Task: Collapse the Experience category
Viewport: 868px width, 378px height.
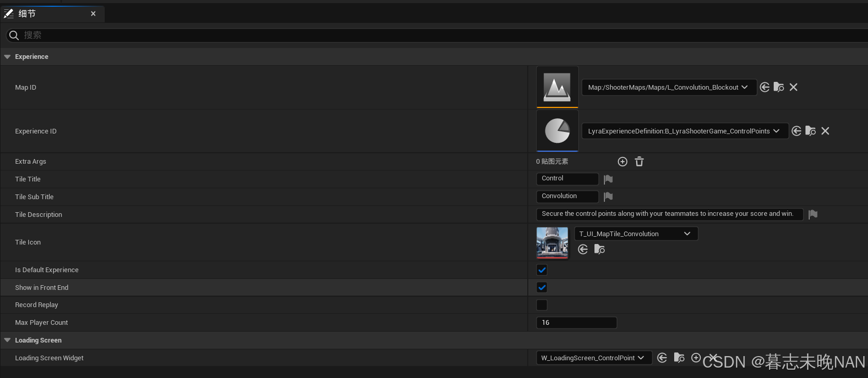Action: coord(7,57)
